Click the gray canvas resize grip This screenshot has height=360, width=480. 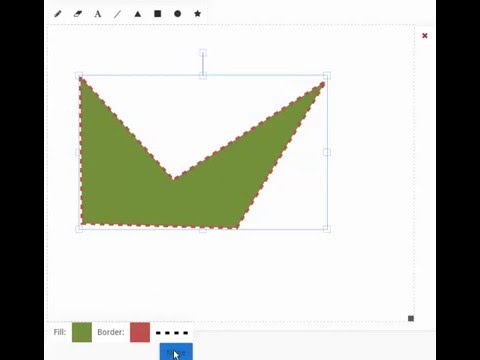(x=411, y=318)
